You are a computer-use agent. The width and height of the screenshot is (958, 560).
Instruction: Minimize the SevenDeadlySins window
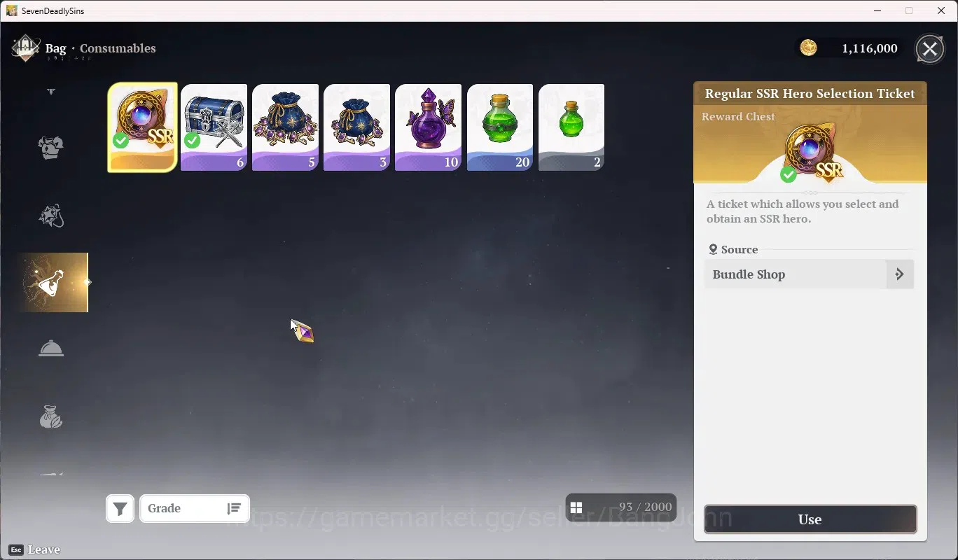pos(877,10)
